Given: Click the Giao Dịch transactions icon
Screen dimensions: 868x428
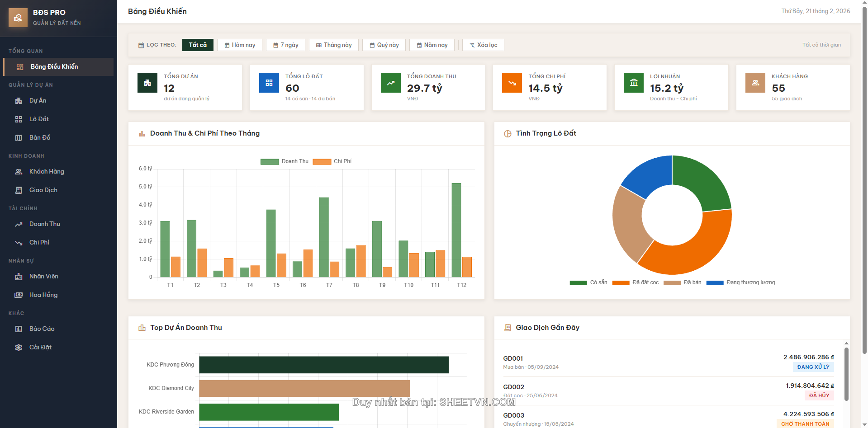Looking at the screenshot, I should coord(19,190).
